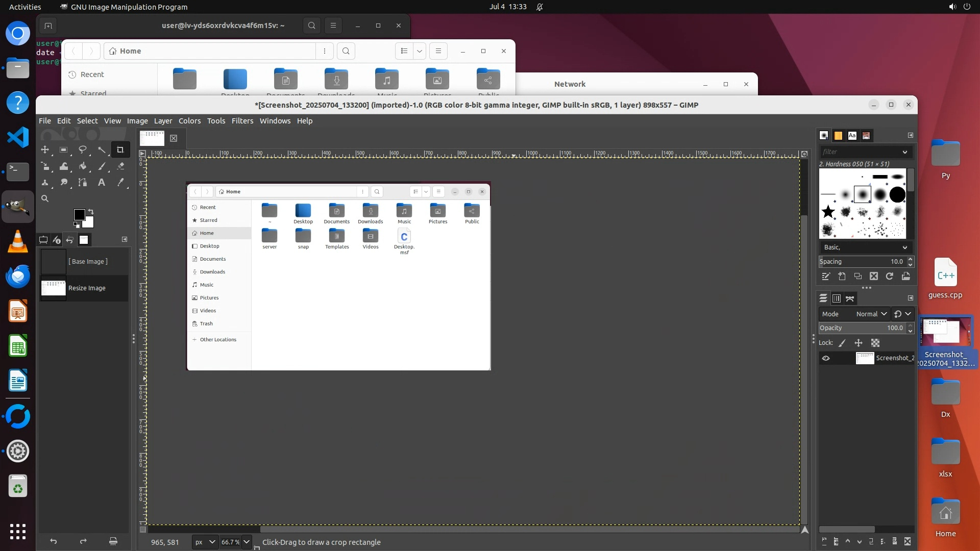Select the Free Select lasso tool
The width and height of the screenshot is (980, 551).
(x=82, y=149)
